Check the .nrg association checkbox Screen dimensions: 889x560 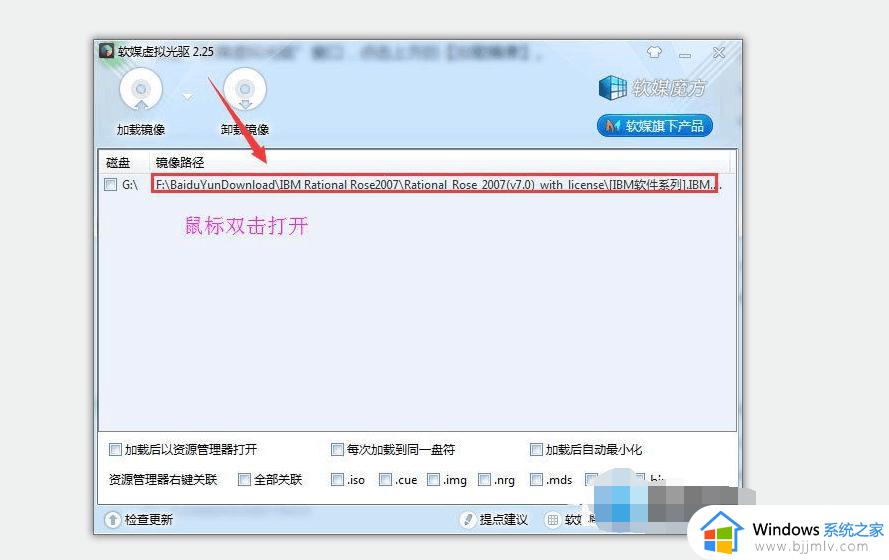point(485,480)
